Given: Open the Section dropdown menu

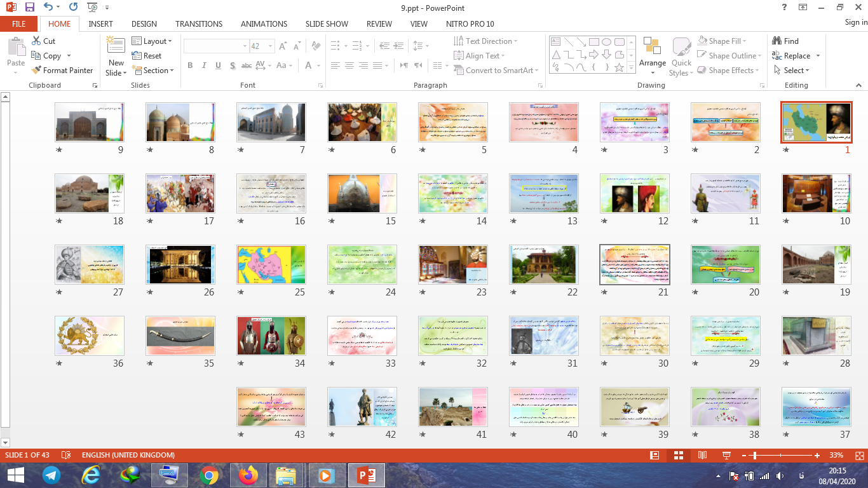Looking at the screenshot, I should click(153, 71).
